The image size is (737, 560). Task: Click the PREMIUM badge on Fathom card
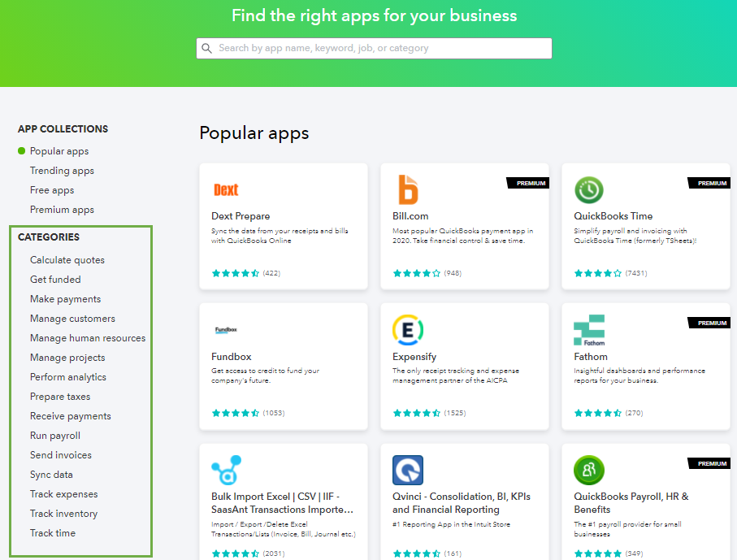click(x=709, y=323)
